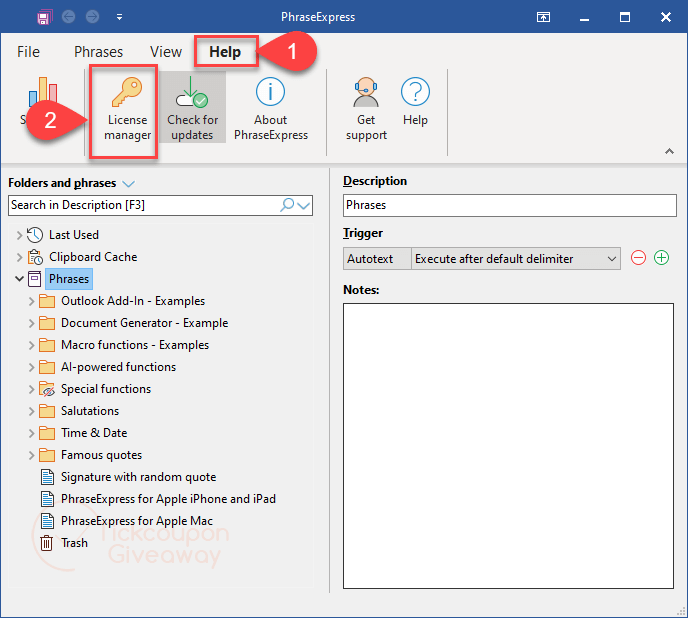Click the search magnifier icon
Image resolution: width=688 pixels, height=618 pixels.
[x=287, y=205]
